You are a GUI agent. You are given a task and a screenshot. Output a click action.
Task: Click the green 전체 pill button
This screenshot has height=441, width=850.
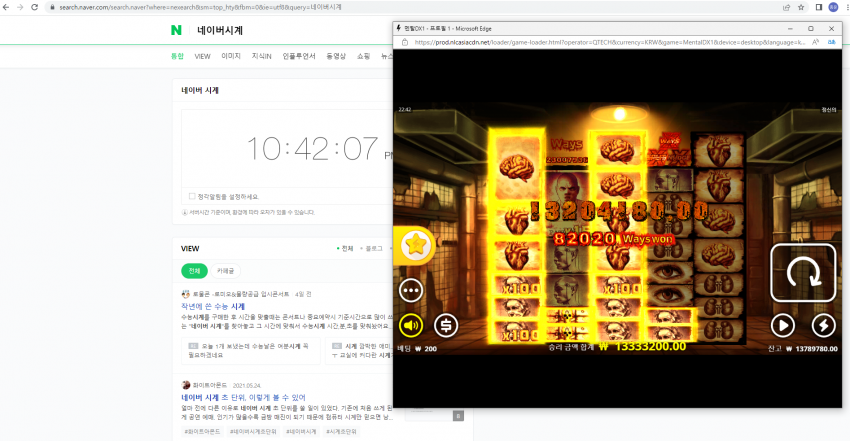(x=194, y=271)
